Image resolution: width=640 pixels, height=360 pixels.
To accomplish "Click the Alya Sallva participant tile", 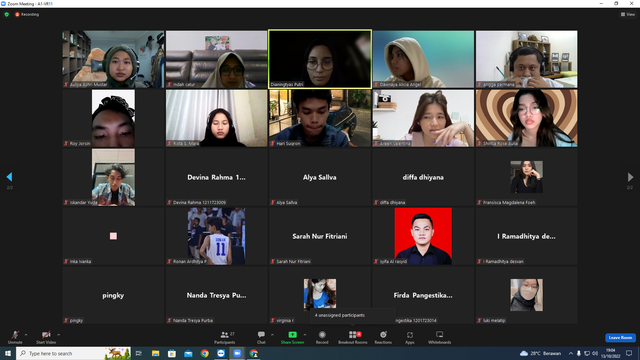I will point(320,177).
